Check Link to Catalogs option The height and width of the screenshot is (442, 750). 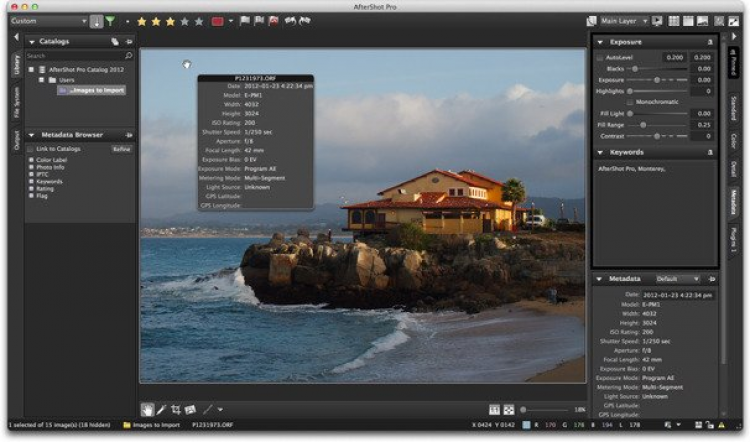click(31, 149)
